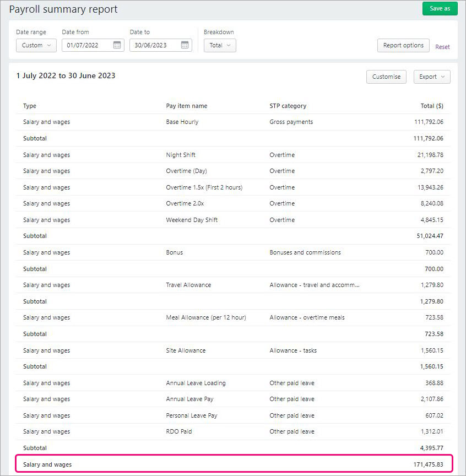Screen dimensions: 466x476
Task: Open the Report options dialog
Action: (x=403, y=45)
